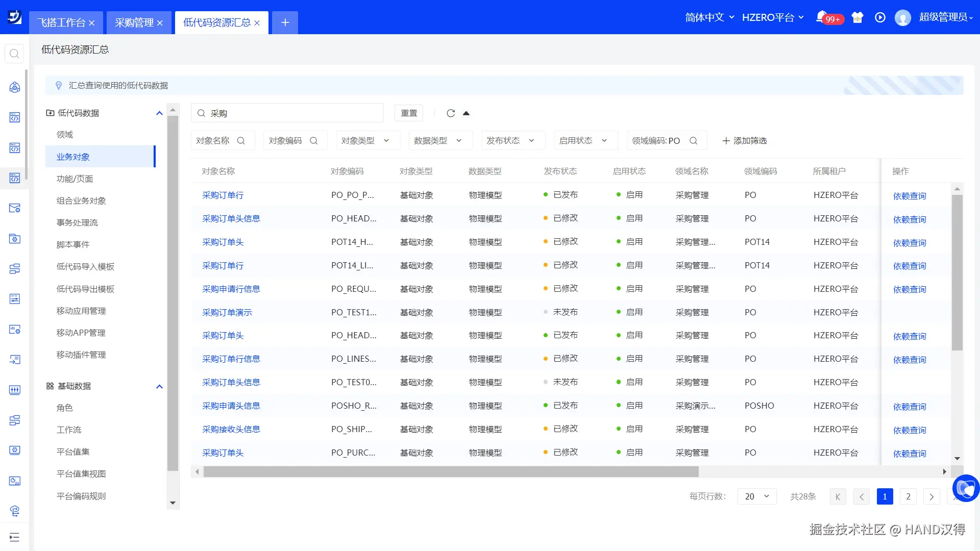This screenshot has width=980, height=551.
Task: Open the sidebar search icon
Action: [x=14, y=54]
